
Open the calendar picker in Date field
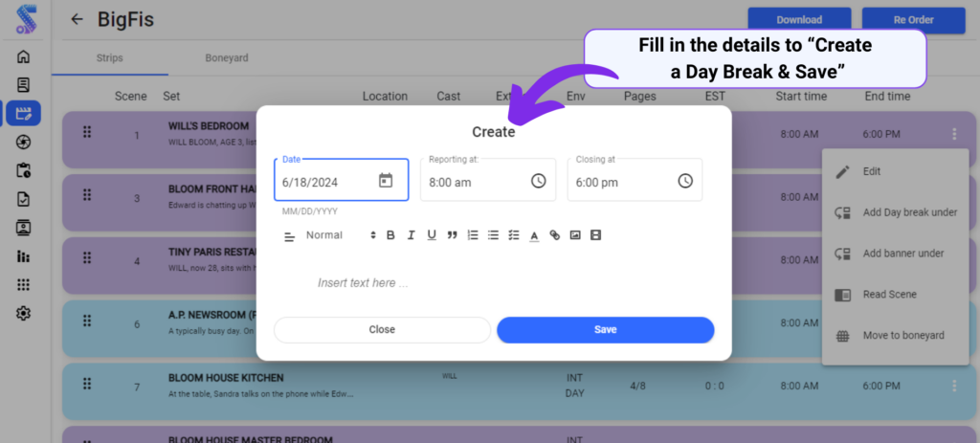[x=386, y=181]
